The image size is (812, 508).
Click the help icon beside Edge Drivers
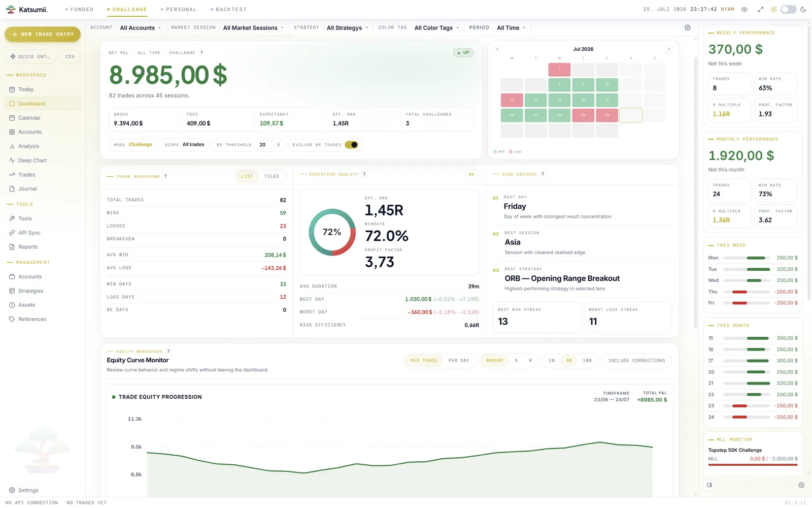[543, 174]
